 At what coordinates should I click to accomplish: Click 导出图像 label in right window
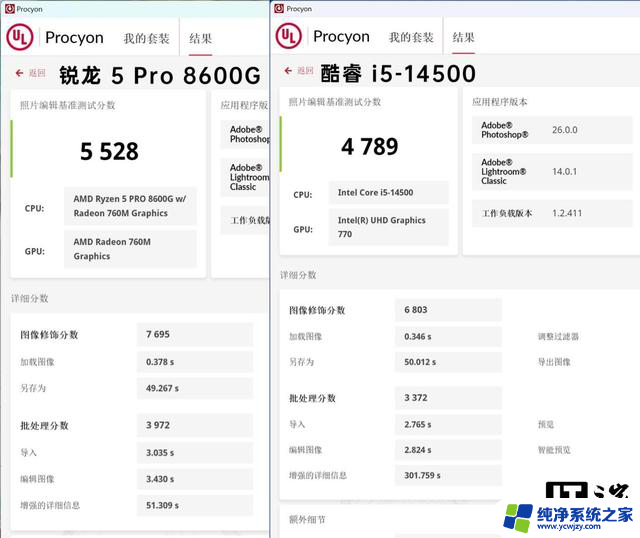pos(554,362)
